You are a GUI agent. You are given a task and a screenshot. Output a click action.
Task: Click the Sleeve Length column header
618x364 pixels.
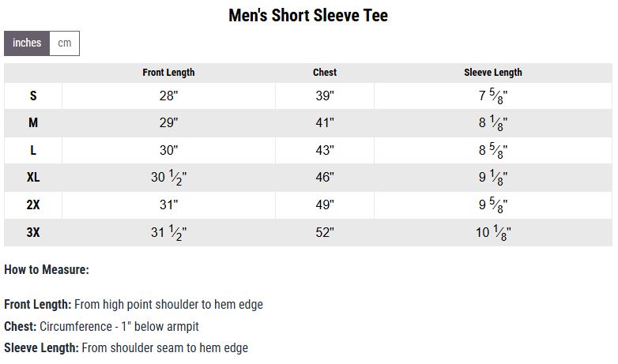pyautogui.click(x=492, y=73)
